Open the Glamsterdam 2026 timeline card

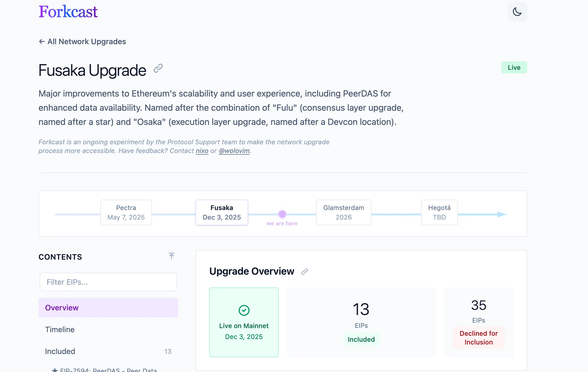point(343,212)
